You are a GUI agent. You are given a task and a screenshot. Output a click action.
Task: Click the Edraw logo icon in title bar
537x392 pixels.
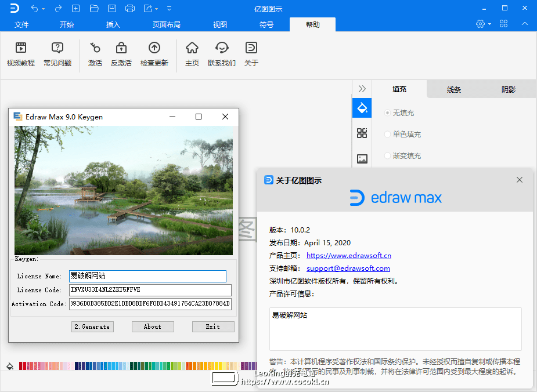coord(15,8)
